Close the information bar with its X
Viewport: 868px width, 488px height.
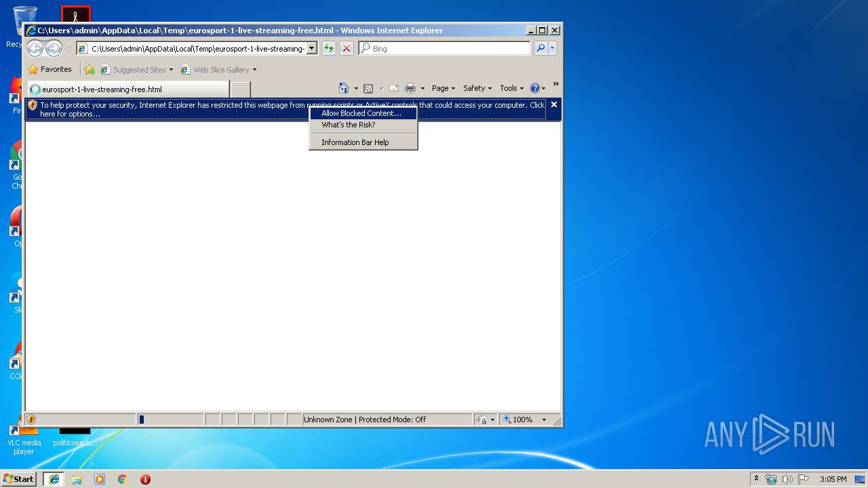554,104
